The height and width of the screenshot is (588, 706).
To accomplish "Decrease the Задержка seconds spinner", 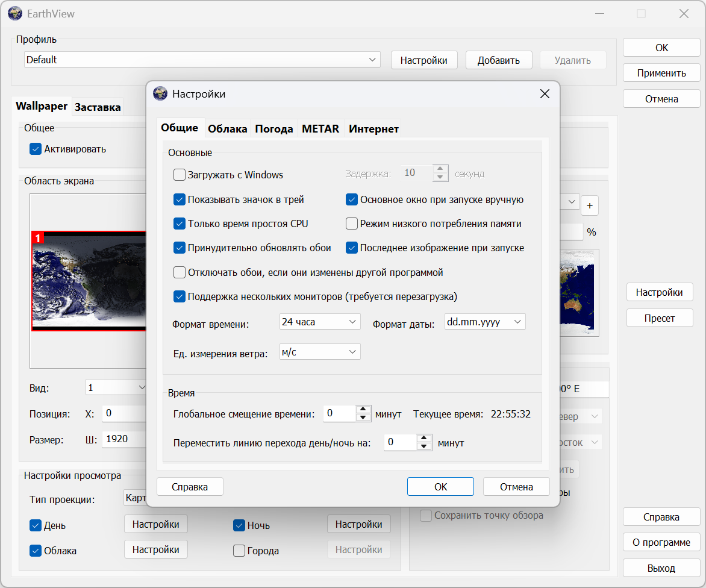I will [x=440, y=177].
